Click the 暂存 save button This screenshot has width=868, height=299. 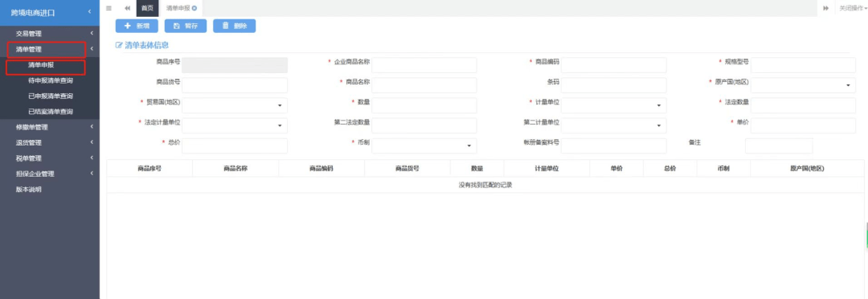[x=186, y=26]
